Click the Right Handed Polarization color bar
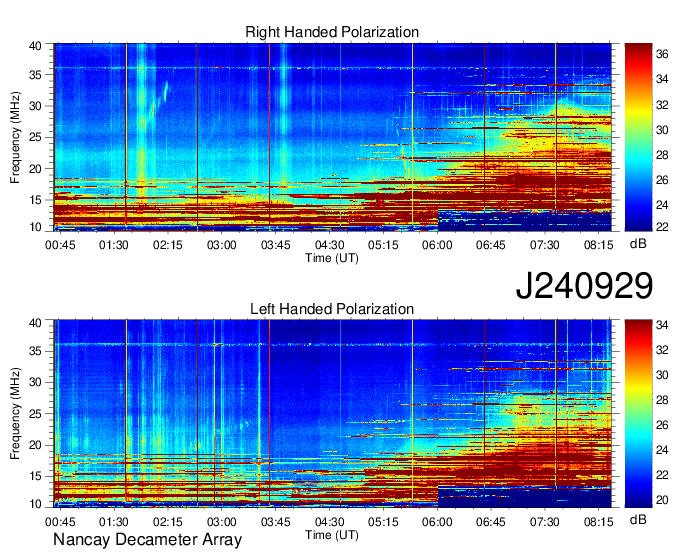Screen dimensions: 680x552 [638, 137]
